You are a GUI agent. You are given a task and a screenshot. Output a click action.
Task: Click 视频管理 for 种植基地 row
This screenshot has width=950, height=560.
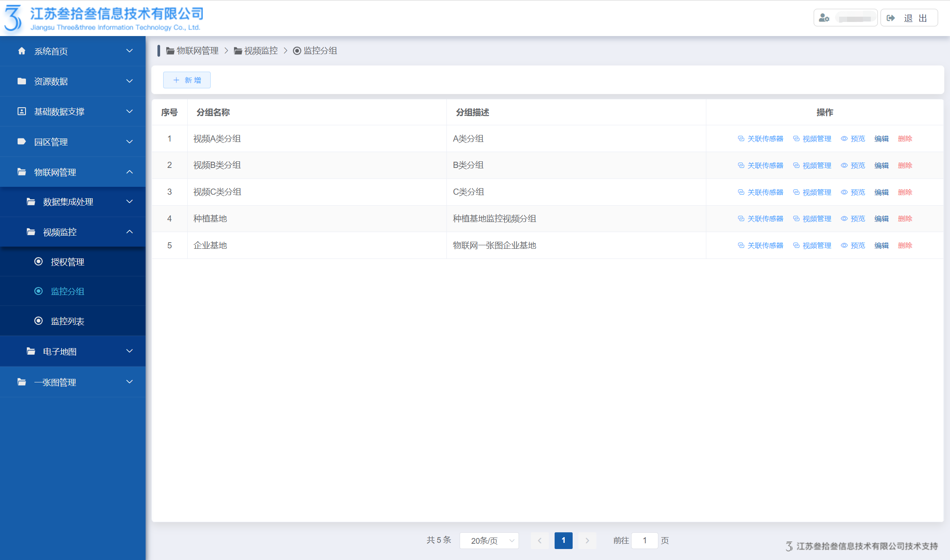(812, 219)
